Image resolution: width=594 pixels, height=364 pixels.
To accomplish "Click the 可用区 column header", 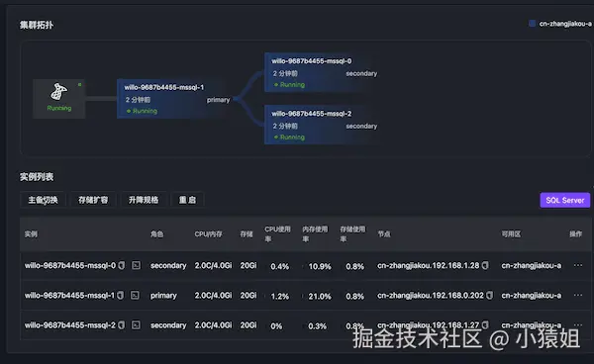I will 511,234.
